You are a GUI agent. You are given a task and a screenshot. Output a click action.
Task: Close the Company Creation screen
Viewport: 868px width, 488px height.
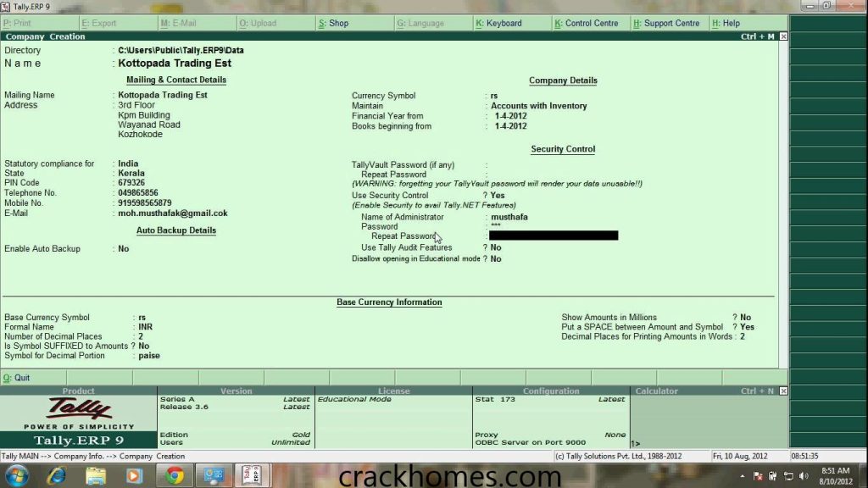pyautogui.click(x=783, y=36)
